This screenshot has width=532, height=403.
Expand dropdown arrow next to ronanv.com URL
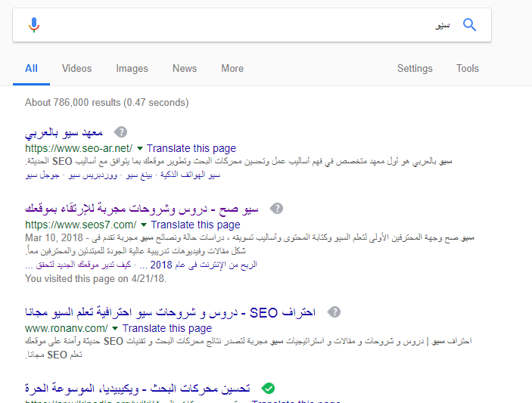pos(115,328)
